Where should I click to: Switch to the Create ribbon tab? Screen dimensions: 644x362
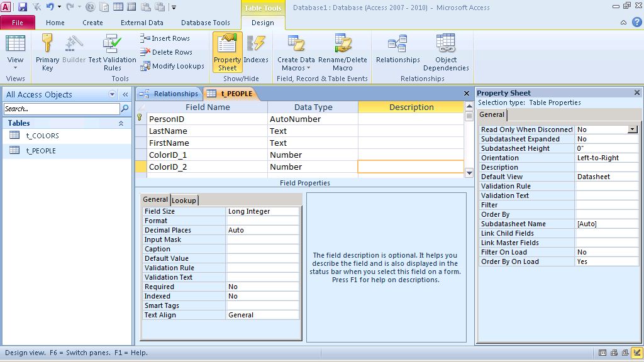(92, 23)
